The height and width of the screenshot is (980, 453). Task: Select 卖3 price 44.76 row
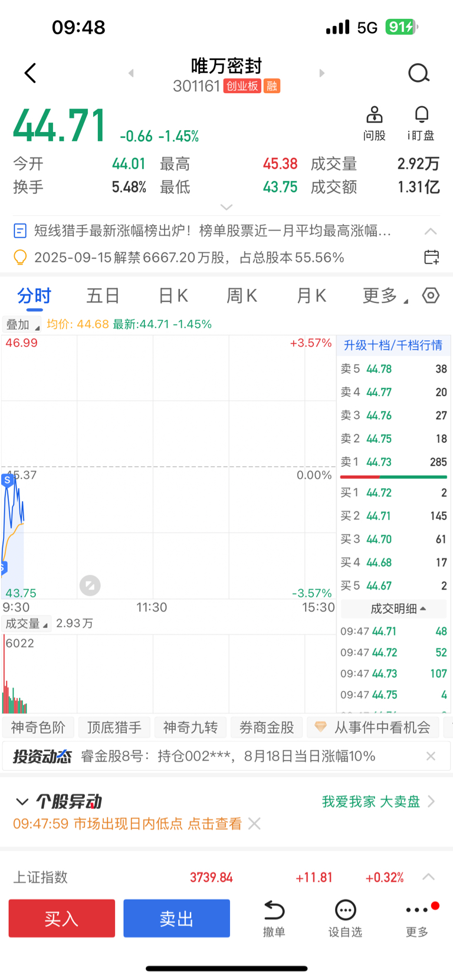(393, 416)
